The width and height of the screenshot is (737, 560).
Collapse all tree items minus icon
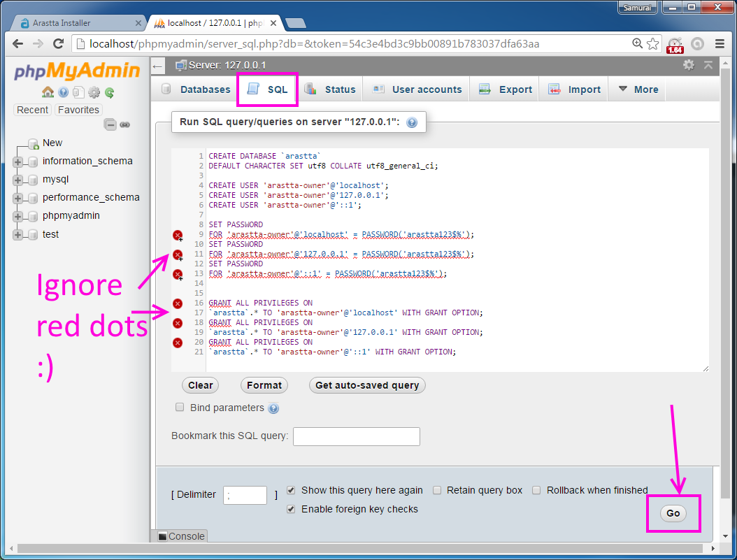[x=110, y=124]
